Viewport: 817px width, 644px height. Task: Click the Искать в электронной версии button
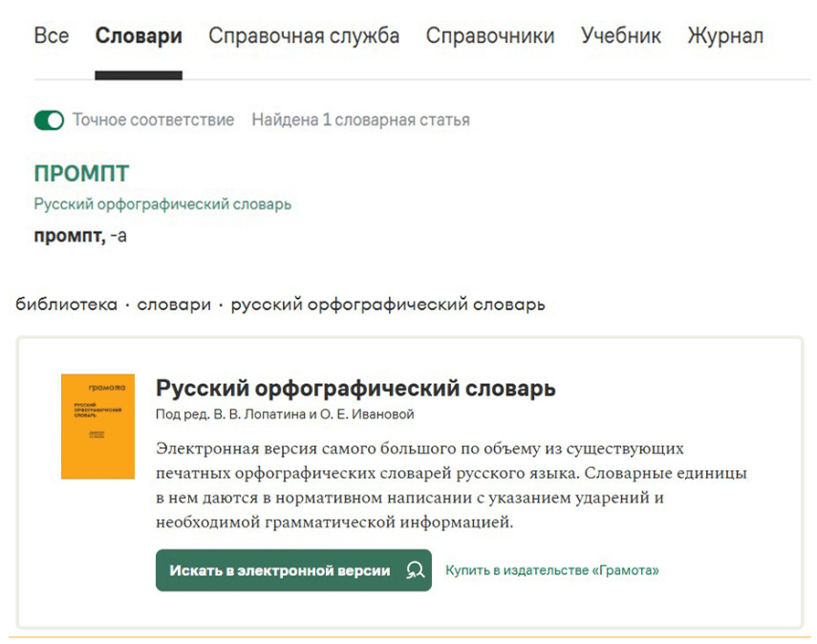point(293,570)
